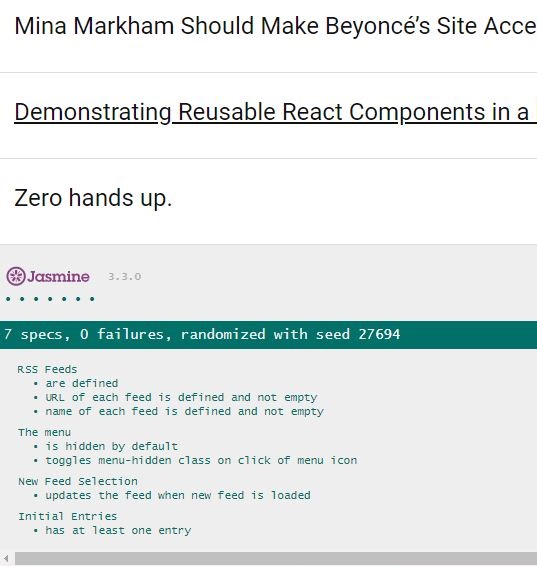The height and width of the screenshot is (567, 537).
Task: Click the fourth spec result dot
Action: click(50, 299)
